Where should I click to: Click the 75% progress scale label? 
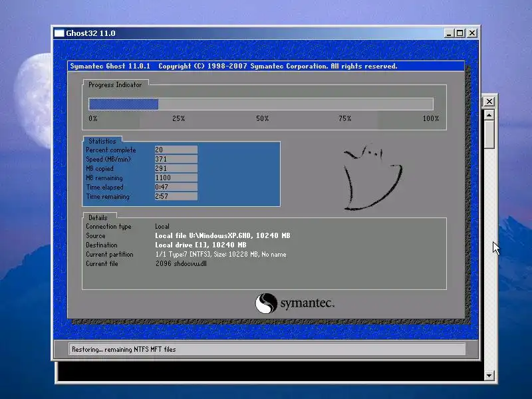344,118
